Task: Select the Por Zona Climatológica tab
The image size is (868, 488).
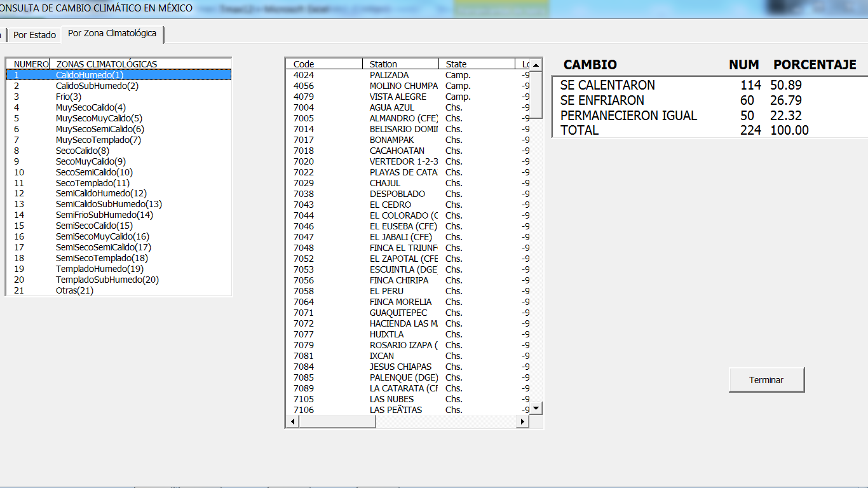Action: (x=112, y=34)
